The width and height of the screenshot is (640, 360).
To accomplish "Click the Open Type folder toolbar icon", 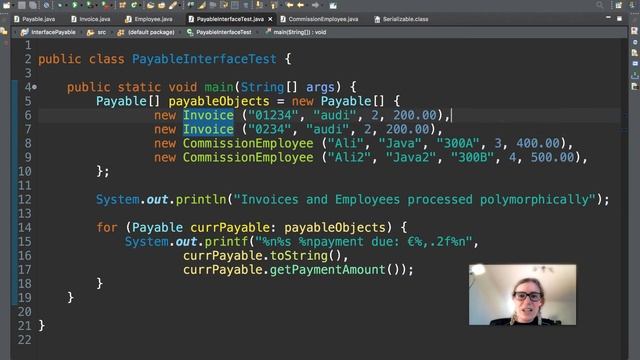I will point(150,5).
